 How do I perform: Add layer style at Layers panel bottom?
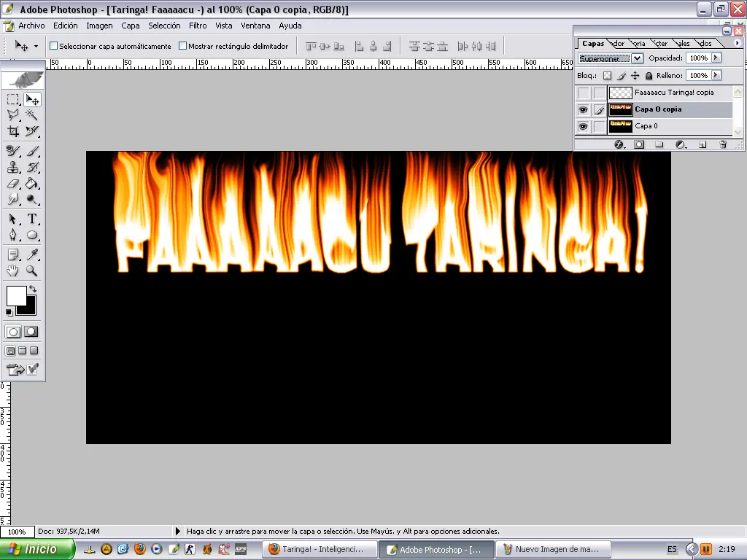(x=619, y=144)
